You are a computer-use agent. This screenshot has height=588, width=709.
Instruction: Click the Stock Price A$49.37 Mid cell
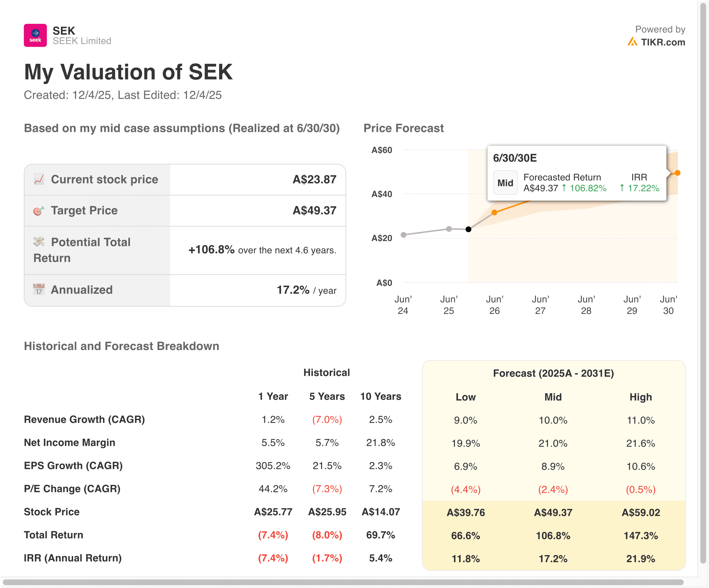pyautogui.click(x=553, y=512)
